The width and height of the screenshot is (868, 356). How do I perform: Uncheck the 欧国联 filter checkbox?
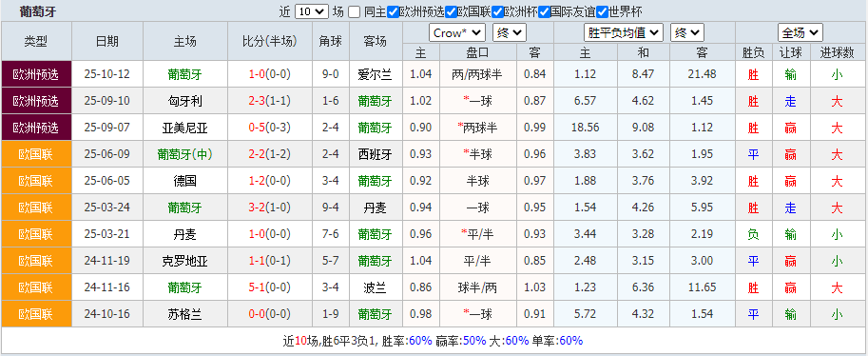(451, 11)
